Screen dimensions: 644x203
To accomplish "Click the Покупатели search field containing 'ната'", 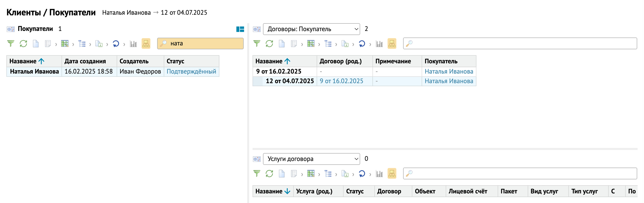I will click(x=200, y=44).
